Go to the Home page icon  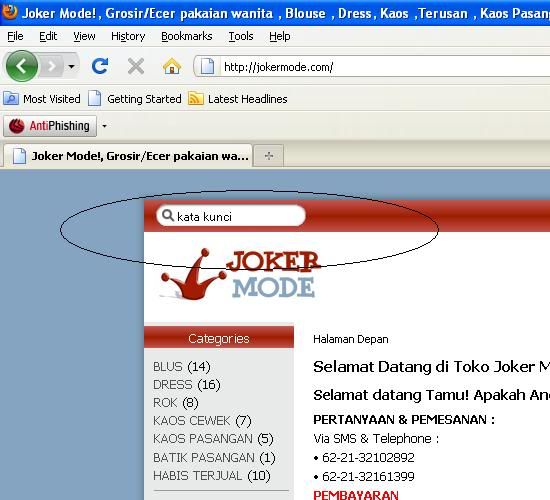coord(172,66)
